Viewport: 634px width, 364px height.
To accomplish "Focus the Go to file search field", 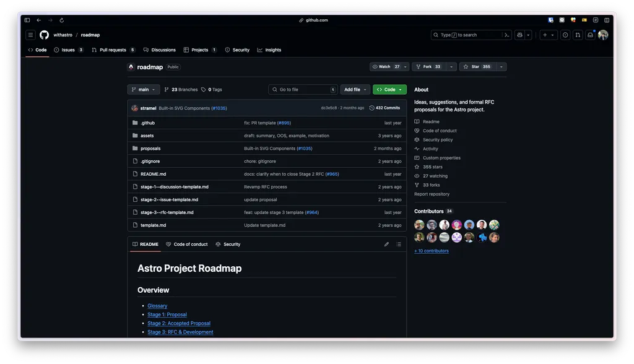I will coord(303,89).
